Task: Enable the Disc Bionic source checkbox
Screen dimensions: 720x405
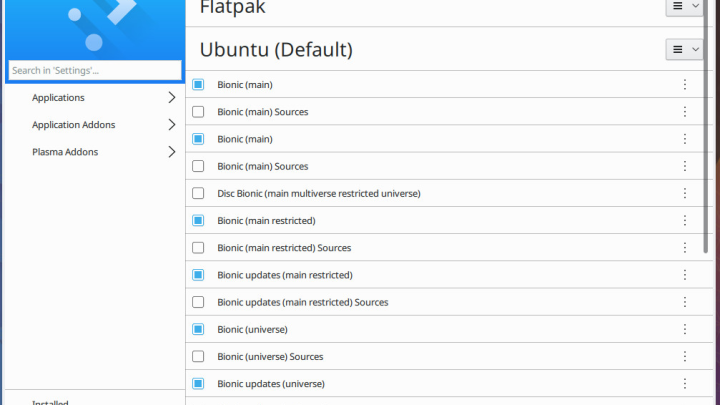Action: [x=198, y=193]
